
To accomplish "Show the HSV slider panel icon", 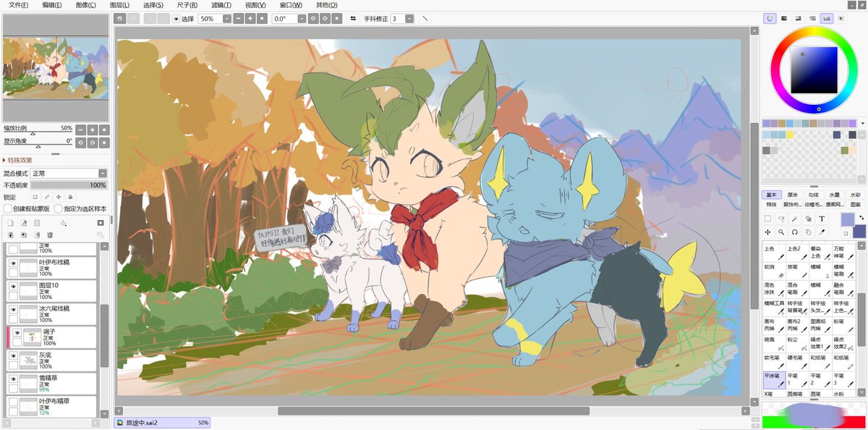I will (x=798, y=18).
